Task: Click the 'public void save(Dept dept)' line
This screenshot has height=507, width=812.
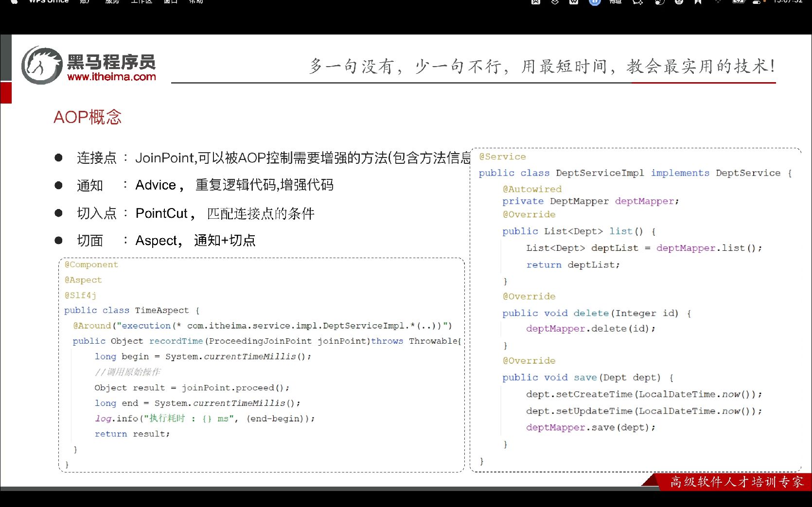Action: [588, 378]
